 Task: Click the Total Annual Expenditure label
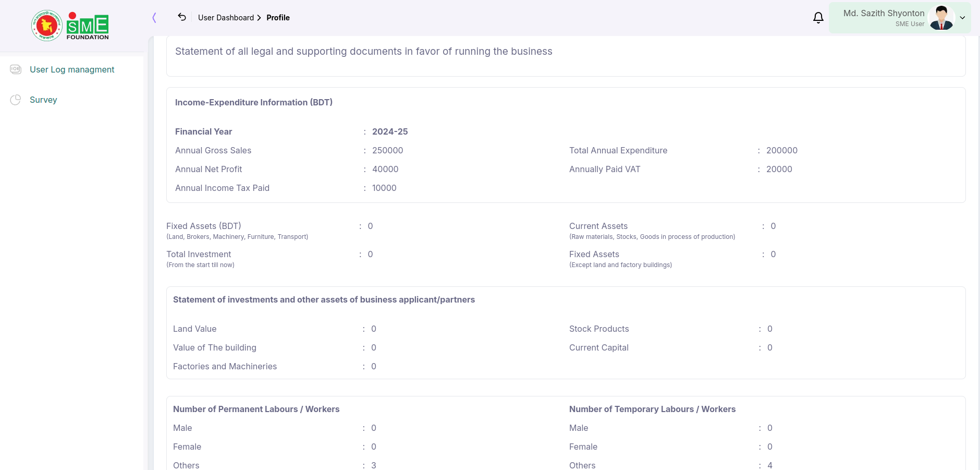point(618,150)
